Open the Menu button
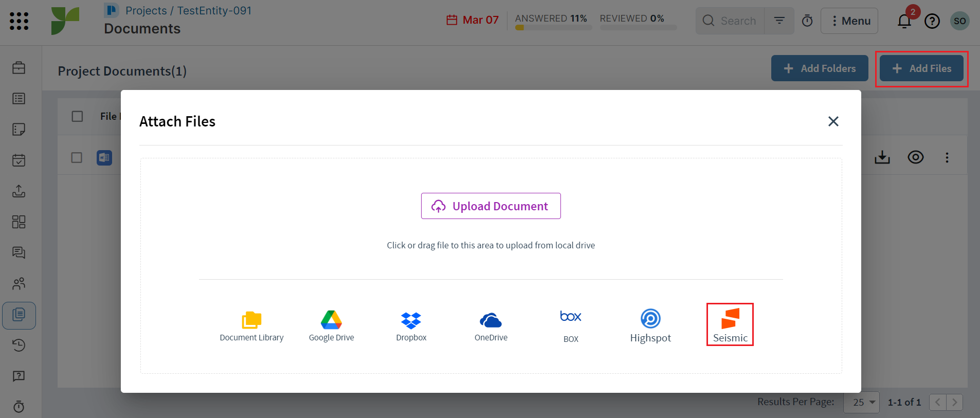The height and width of the screenshot is (418, 980). pyautogui.click(x=849, y=21)
